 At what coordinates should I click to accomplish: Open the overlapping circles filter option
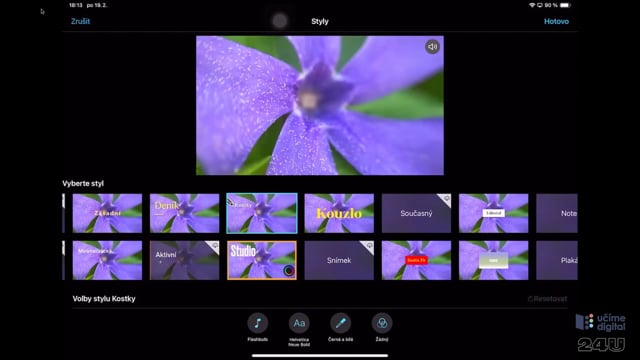382,323
